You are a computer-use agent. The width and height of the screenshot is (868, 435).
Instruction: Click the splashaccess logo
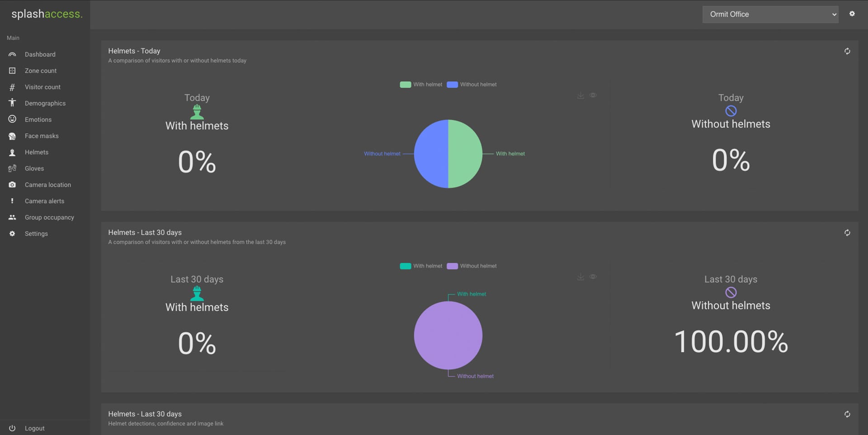tap(47, 14)
